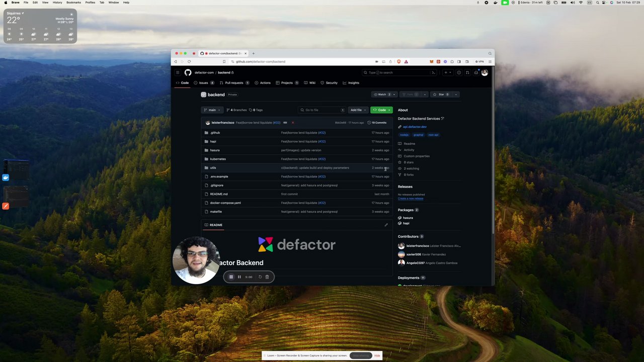Open the hasura package link
644x362 pixels.
click(x=408, y=218)
